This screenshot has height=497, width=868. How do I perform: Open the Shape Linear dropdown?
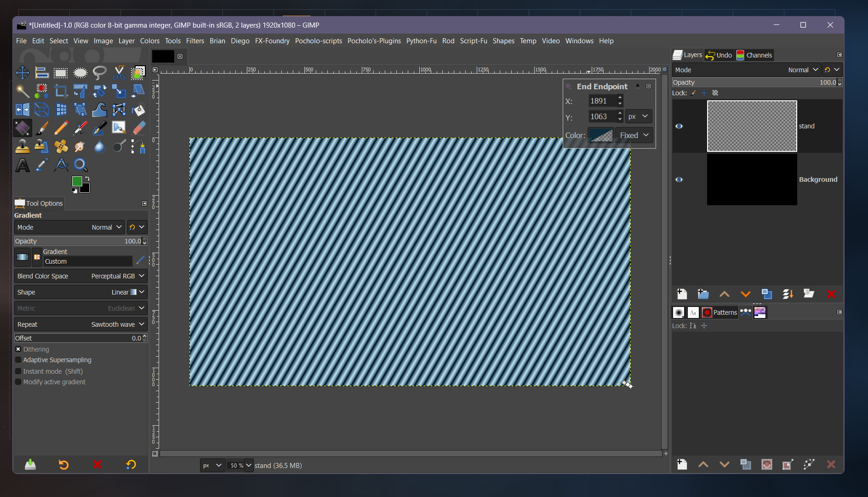pos(80,292)
